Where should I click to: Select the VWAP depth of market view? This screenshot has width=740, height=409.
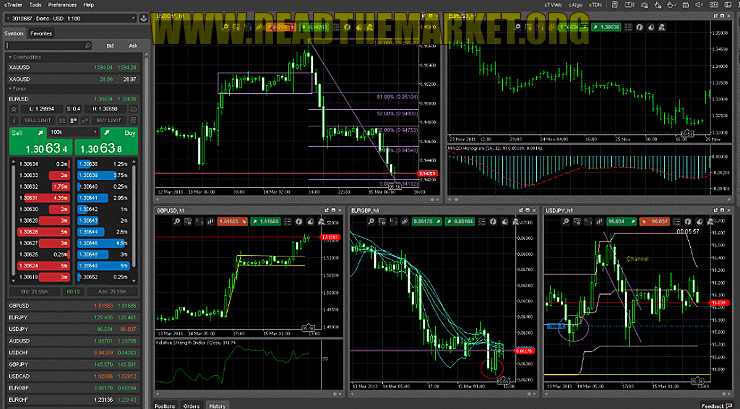coord(85,120)
